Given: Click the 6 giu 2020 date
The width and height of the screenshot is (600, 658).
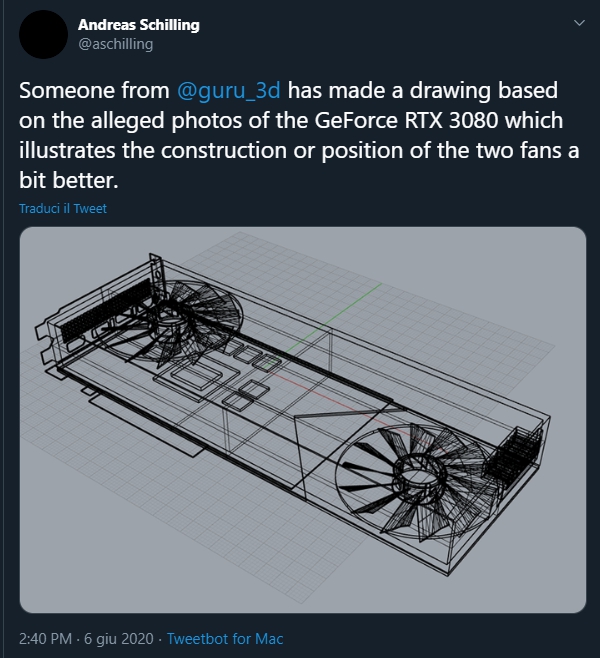Looking at the screenshot, I should point(119,639).
